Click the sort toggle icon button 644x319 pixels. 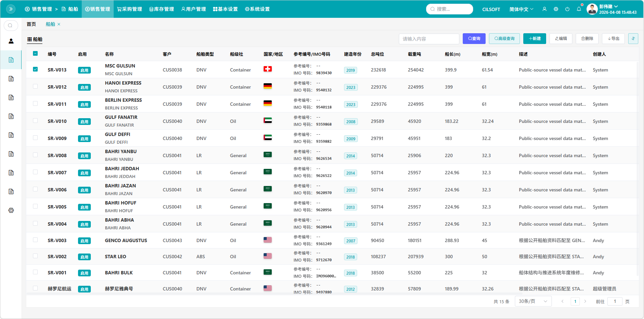point(633,39)
